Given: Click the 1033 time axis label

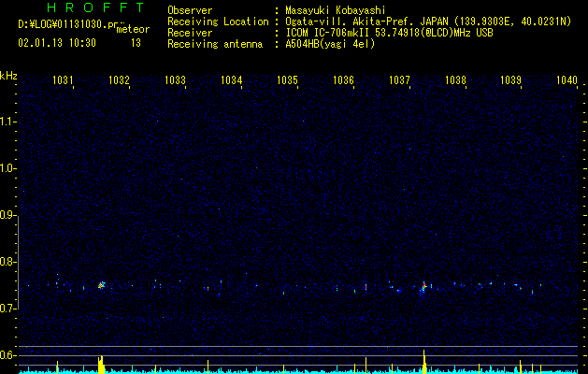Looking at the screenshot, I should pos(175,79).
